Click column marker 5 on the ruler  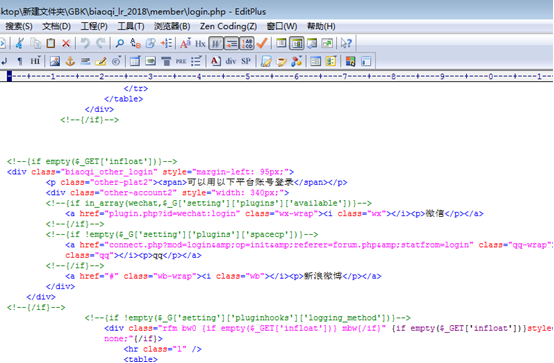click(247, 76)
